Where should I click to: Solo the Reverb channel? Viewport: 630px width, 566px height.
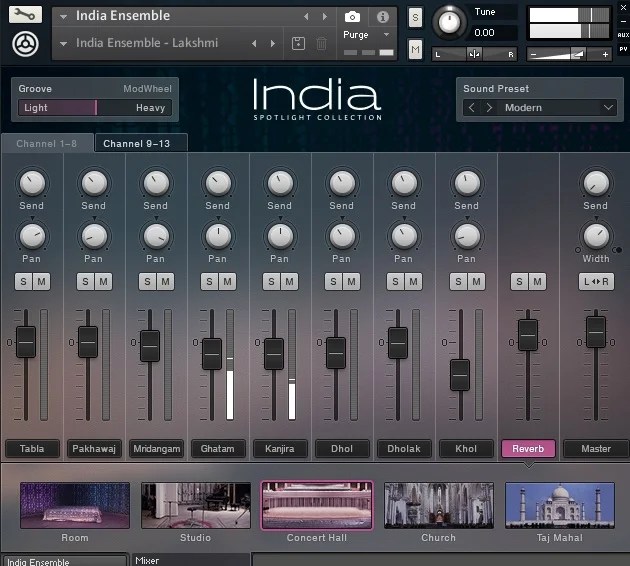click(x=519, y=282)
